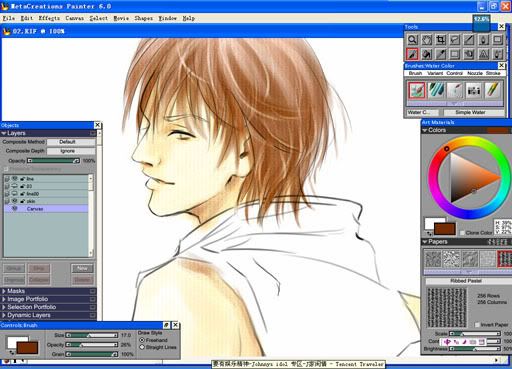This screenshot has height=369, width=512.
Task: Select the pointing-hand adjuster tool
Action: pyautogui.click(x=469, y=54)
